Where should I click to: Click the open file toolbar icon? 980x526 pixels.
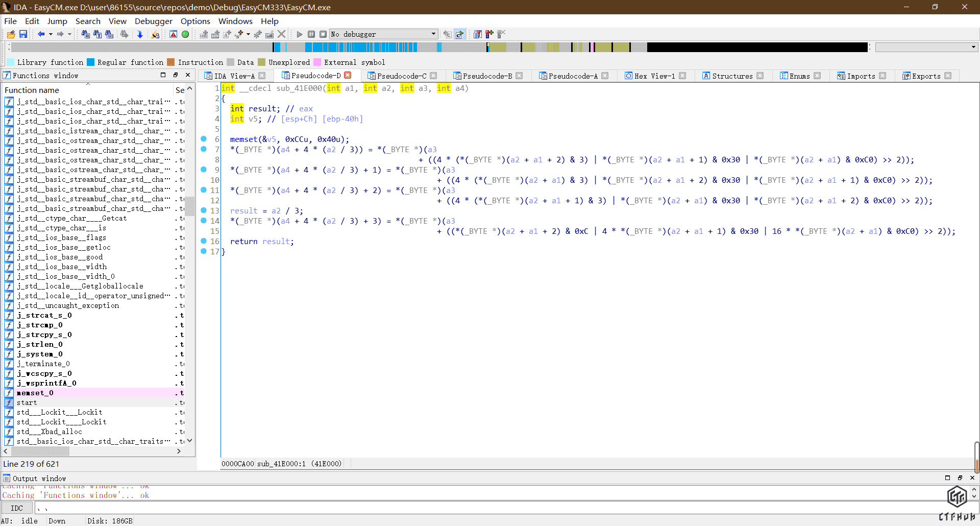pyautogui.click(x=11, y=34)
